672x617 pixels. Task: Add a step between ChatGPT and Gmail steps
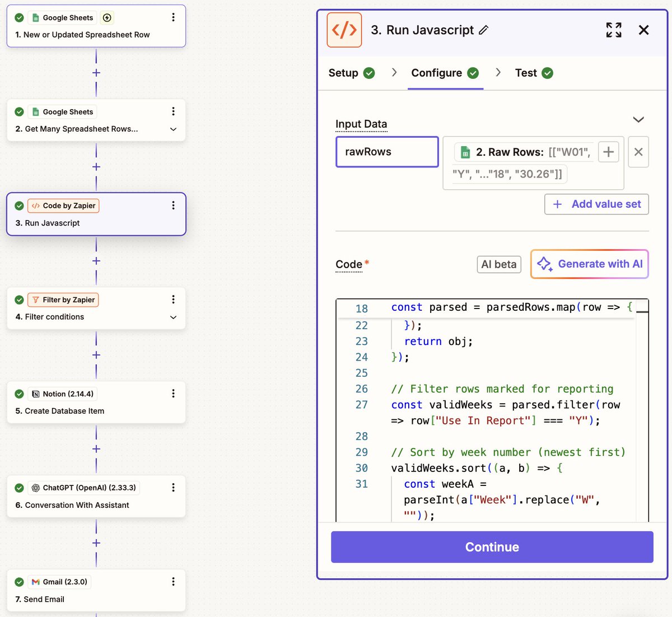[x=96, y=543]
